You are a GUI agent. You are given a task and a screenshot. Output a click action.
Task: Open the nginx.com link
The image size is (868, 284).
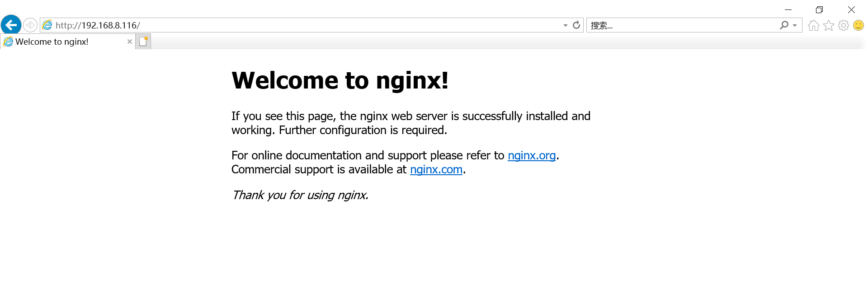[x=436, y=169]
